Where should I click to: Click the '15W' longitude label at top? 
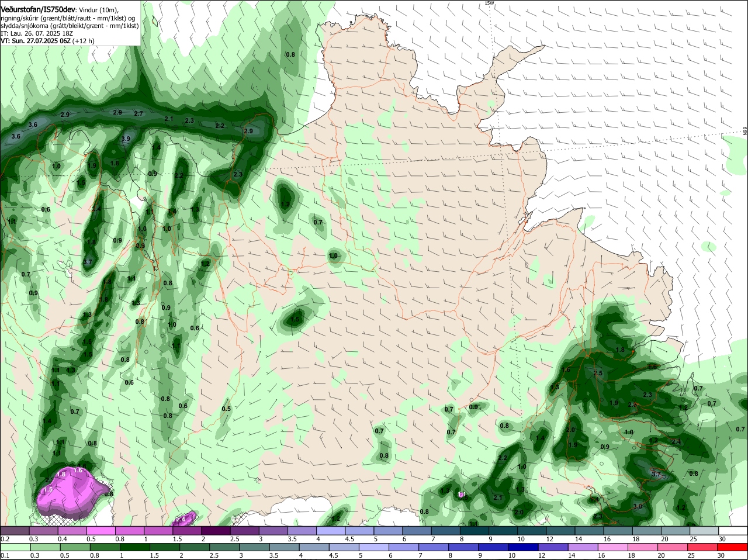point(489,4)
